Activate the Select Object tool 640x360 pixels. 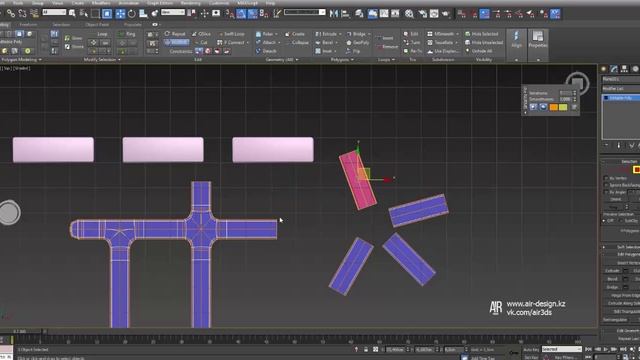pos(72,13)
